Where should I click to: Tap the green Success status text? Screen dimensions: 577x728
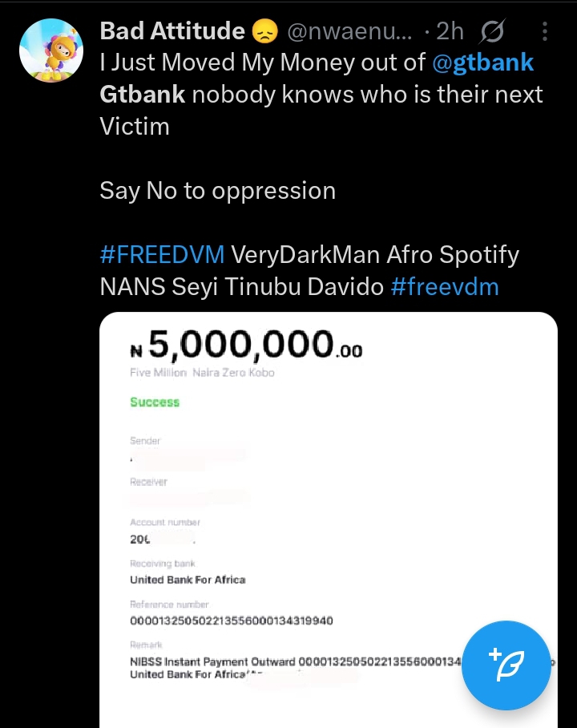[x=155, y=402]
